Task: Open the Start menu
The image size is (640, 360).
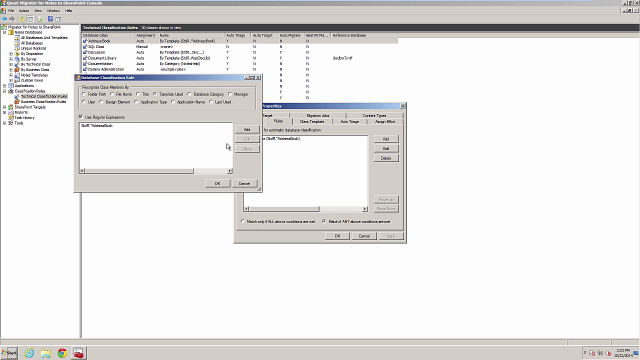Action: [9, 353]
